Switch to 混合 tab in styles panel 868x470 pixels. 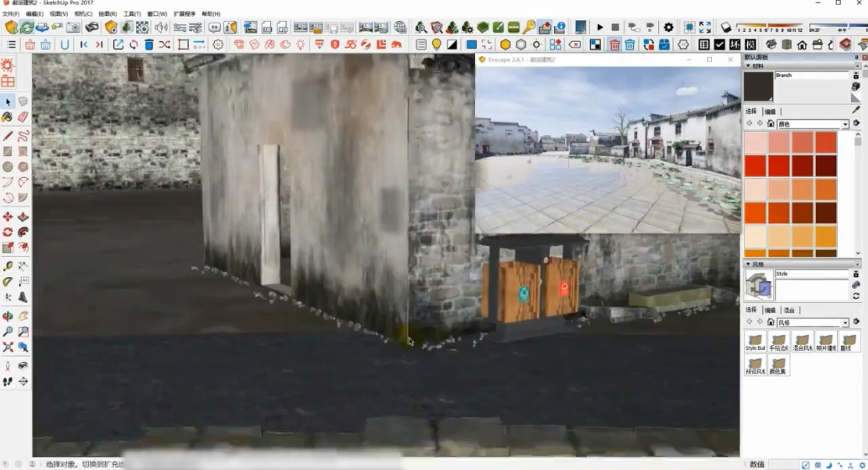789,310
